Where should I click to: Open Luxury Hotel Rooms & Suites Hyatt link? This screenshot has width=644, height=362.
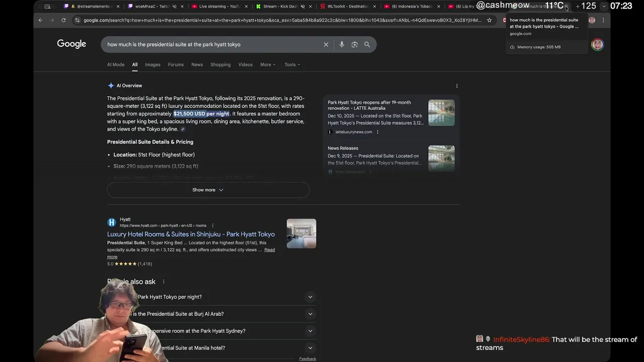pos(191,234)
